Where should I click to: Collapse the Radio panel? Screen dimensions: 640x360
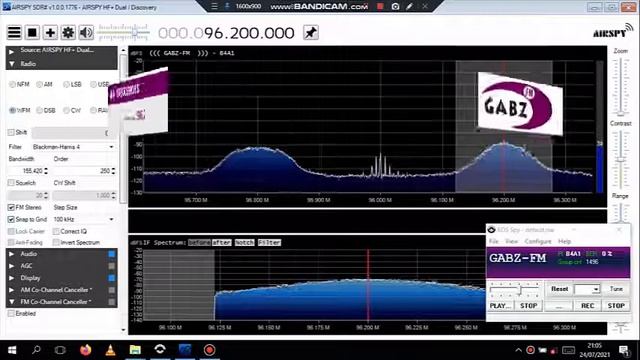11,64
